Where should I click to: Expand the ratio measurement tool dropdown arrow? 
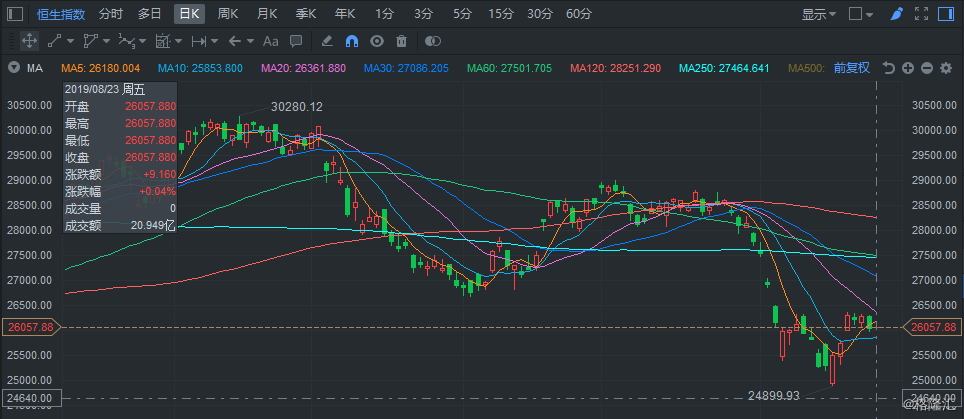178,41
